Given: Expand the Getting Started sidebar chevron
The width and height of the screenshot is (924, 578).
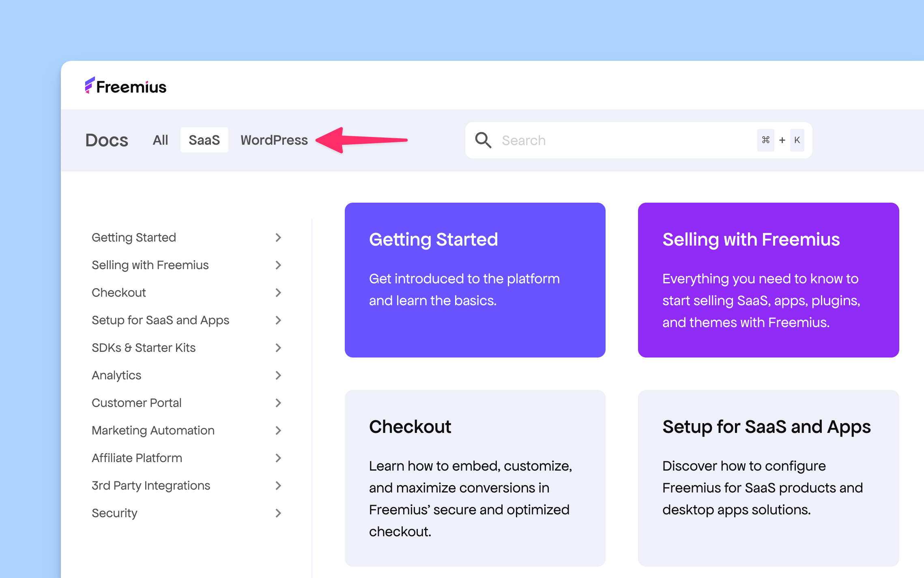Looking at the screenshot, I should click(x=278, y=238).
